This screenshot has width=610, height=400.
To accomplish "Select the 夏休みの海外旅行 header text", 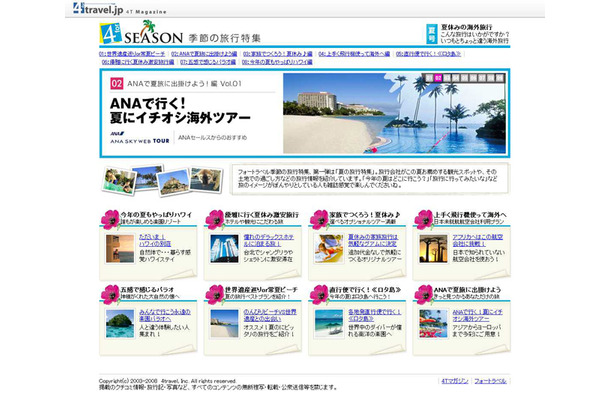I will (466, 27).
